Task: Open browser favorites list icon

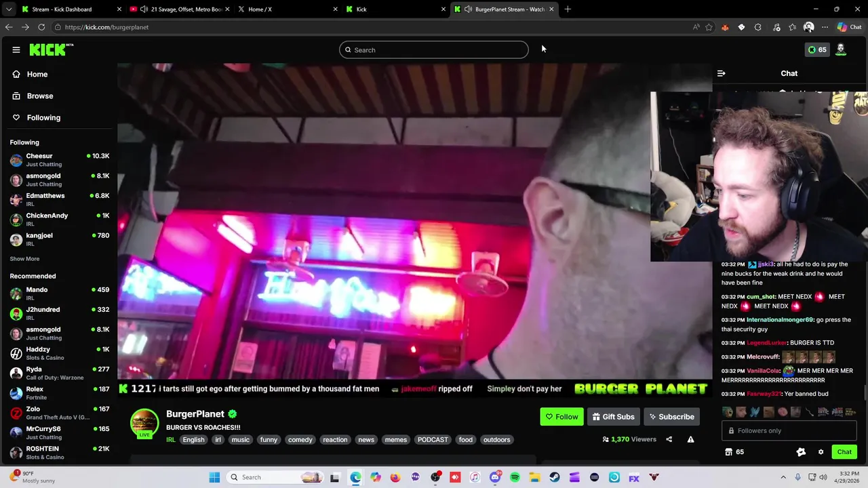Action: click(793, 27)
